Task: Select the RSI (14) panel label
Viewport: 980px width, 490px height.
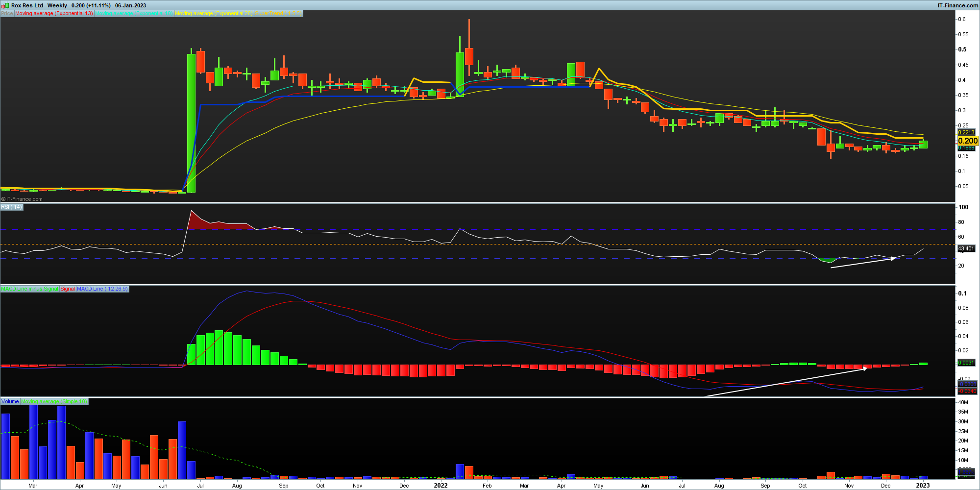Action: (11, 207)
